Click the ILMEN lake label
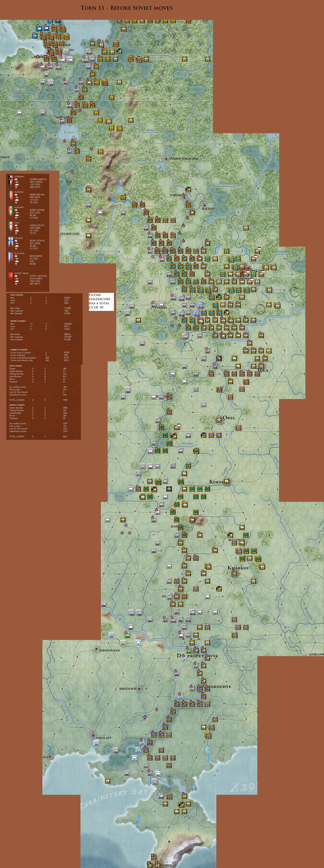This screenshot has width=324, height=868. tap(69, 132)
